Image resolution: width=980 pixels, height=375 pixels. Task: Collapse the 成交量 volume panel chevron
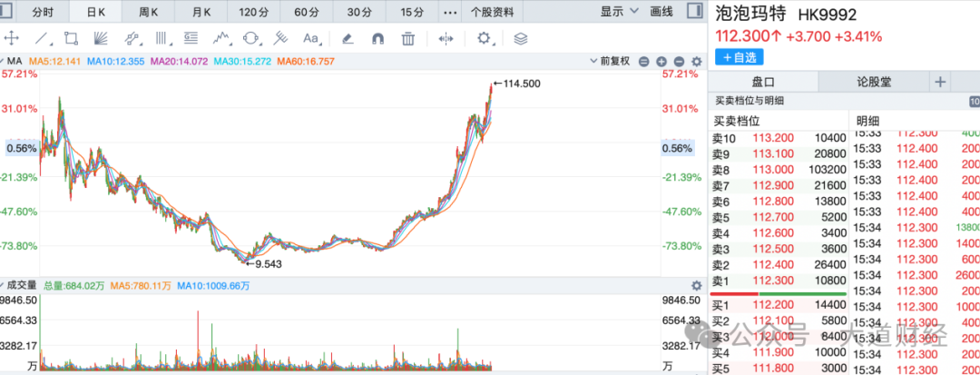point(3,285)
